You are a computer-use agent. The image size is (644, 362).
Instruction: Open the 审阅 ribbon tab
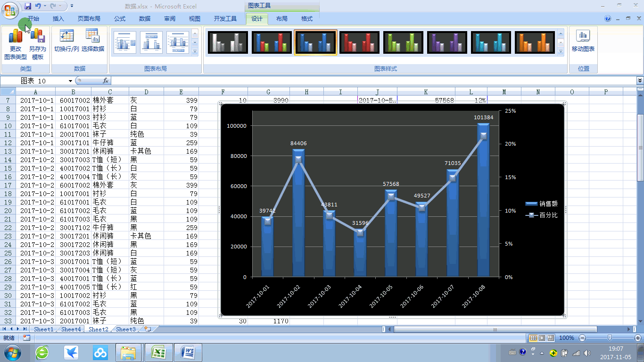170,19
